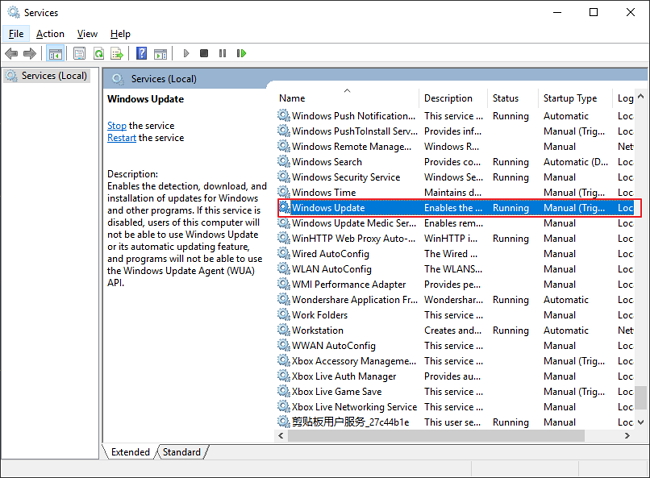Select Services (Local) in the left tree
The width and height of the screenshot is (650, 478).
53,76
